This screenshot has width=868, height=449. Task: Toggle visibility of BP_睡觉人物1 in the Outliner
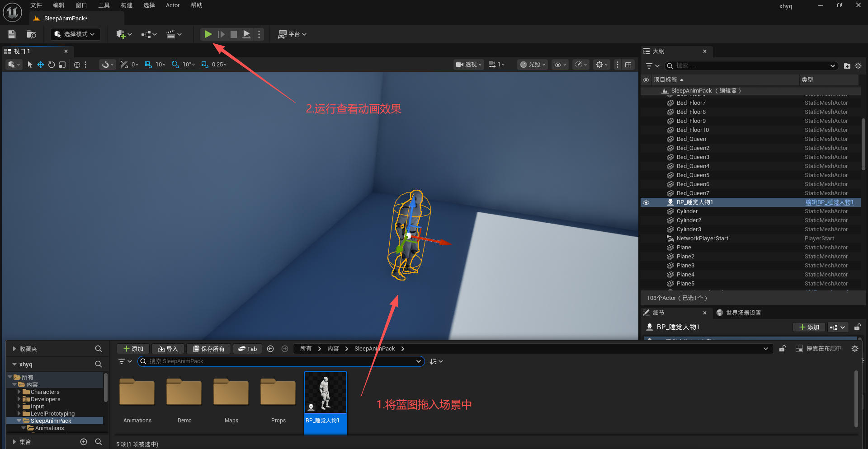pyautogui.click(x=646, y=202)
